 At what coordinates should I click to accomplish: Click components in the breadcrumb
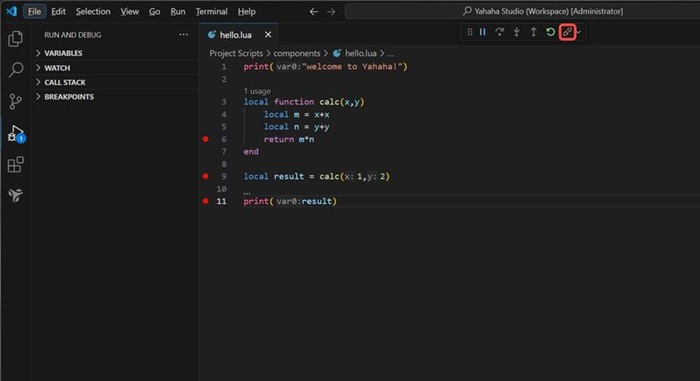tap(297, 54)
